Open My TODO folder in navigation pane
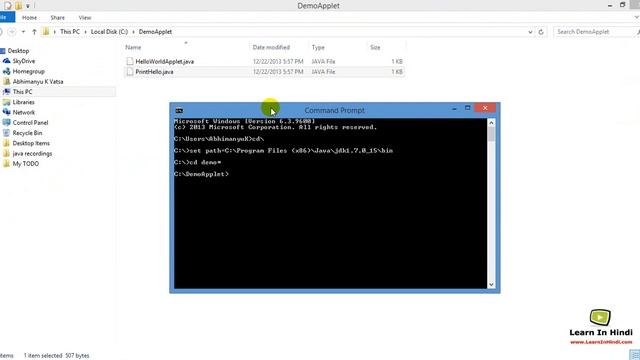The height and width of the screenshot is (360, 640). click(x=26, y=164)
